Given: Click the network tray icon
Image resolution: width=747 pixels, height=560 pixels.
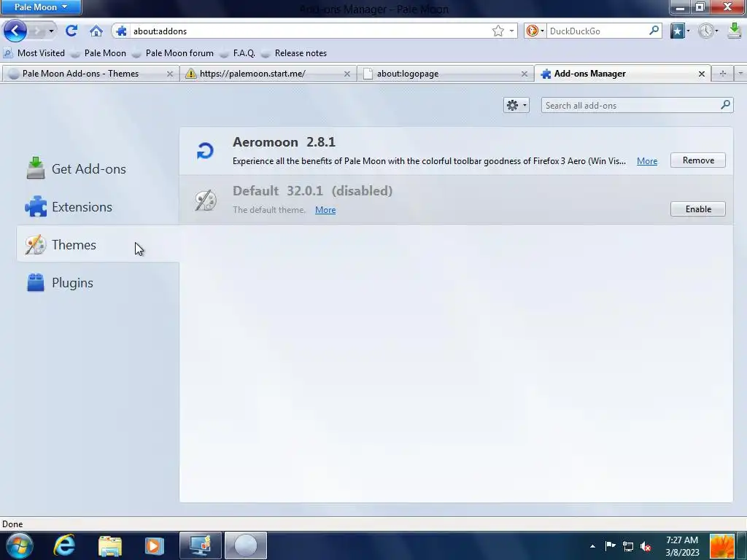Looking at the screenshot, I should 628,546.
